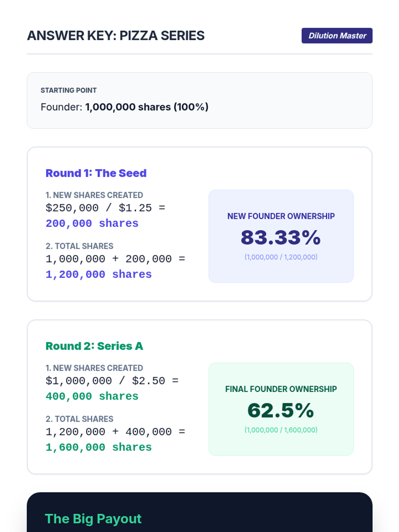
Task: Click the Round 1: The Seed heading
Action: [96, 173]
